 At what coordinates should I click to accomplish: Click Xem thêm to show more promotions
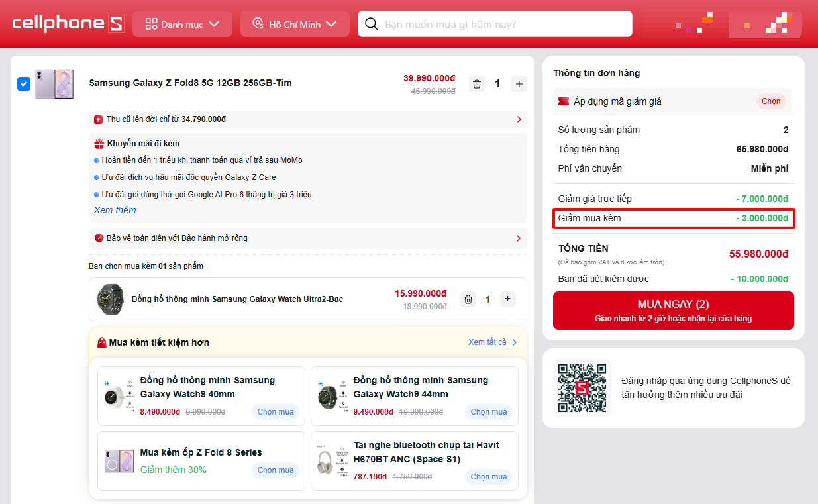[x=115, y=210]
